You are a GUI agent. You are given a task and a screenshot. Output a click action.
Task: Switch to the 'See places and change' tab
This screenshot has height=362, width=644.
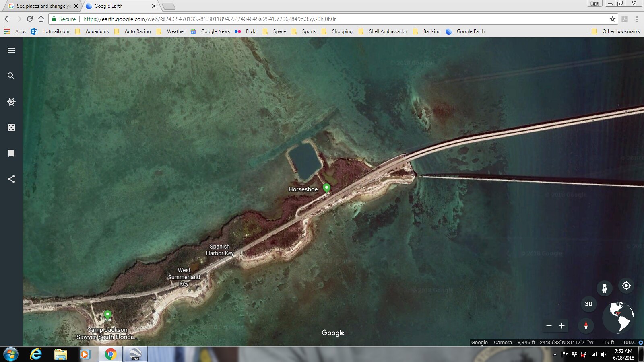coord(43,6)
